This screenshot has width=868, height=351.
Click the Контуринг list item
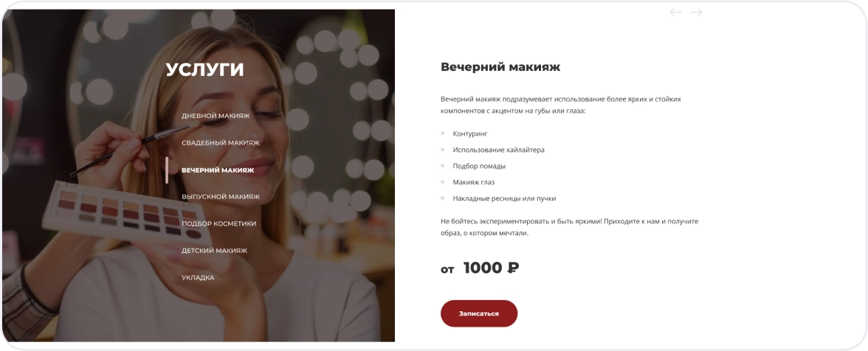pos(470,133)
